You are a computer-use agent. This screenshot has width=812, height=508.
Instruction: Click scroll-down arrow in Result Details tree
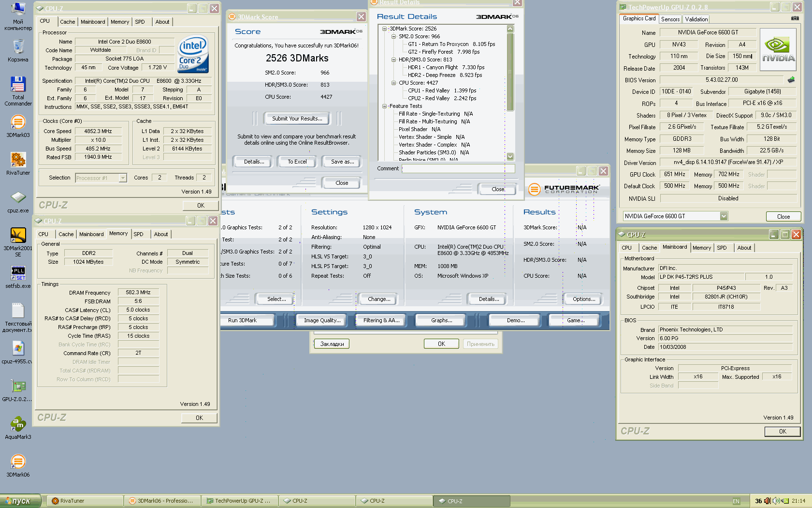[x=510, y=156]
